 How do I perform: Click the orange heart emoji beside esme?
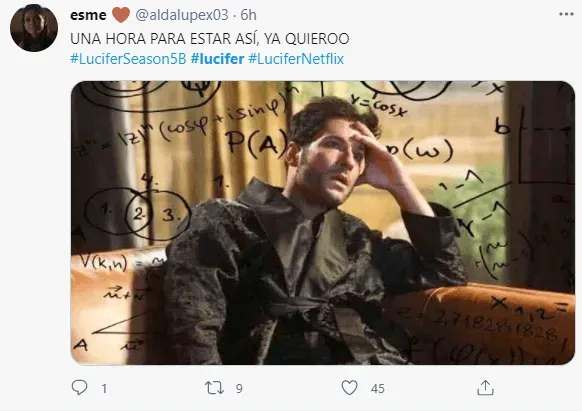[121, 15]
